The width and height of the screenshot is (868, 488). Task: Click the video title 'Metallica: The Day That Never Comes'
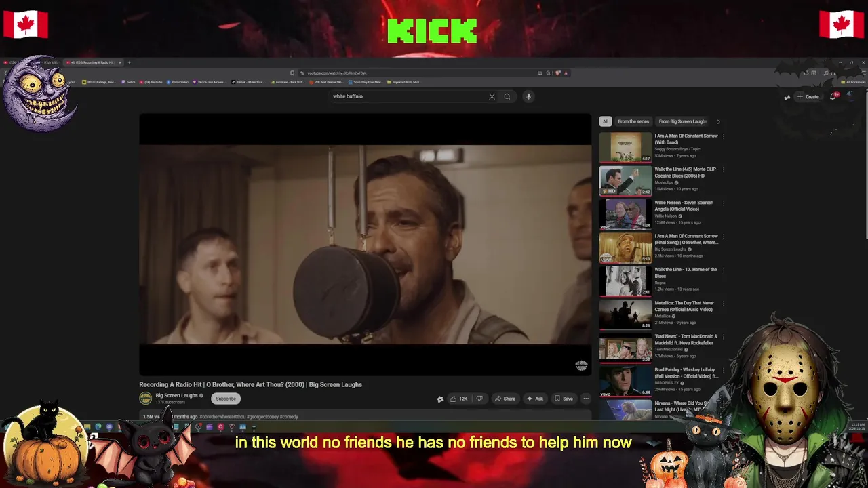[684, 306]
